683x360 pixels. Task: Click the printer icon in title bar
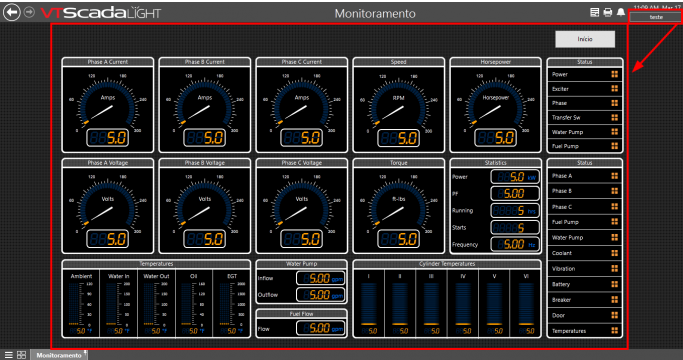point(608,13)
